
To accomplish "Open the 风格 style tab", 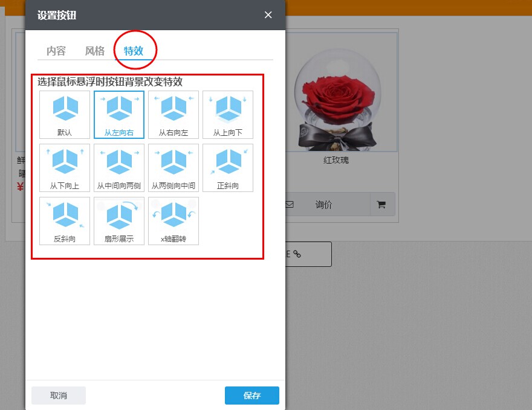I will click(95, 51).
